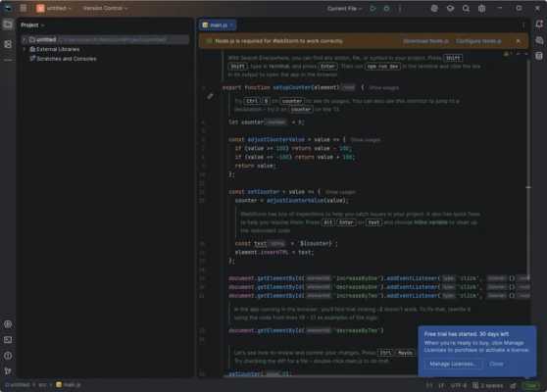Click the 'decreaseByTwo' code line
Image resolution: width=547 pixels, height=392 pixels.
306,330
